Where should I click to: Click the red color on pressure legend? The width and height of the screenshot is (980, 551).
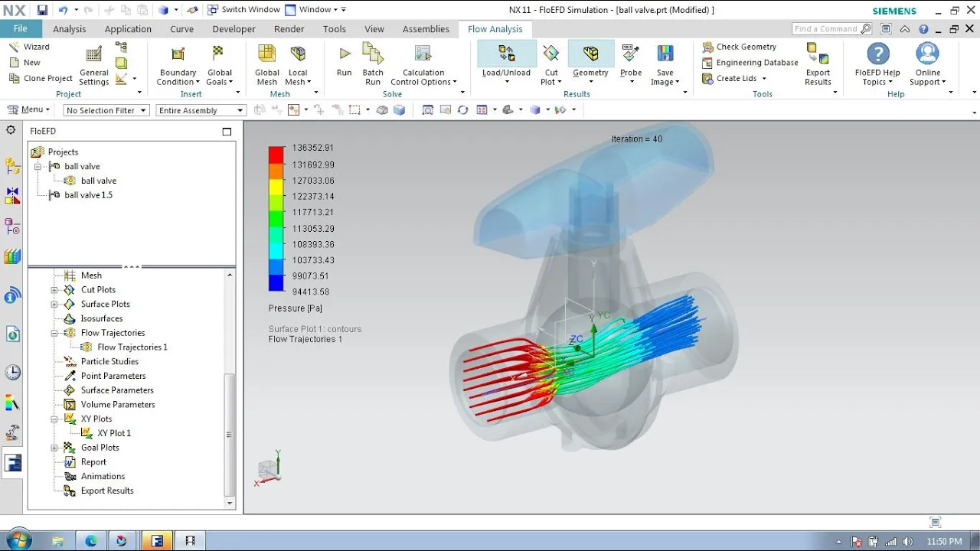[276, 155]
